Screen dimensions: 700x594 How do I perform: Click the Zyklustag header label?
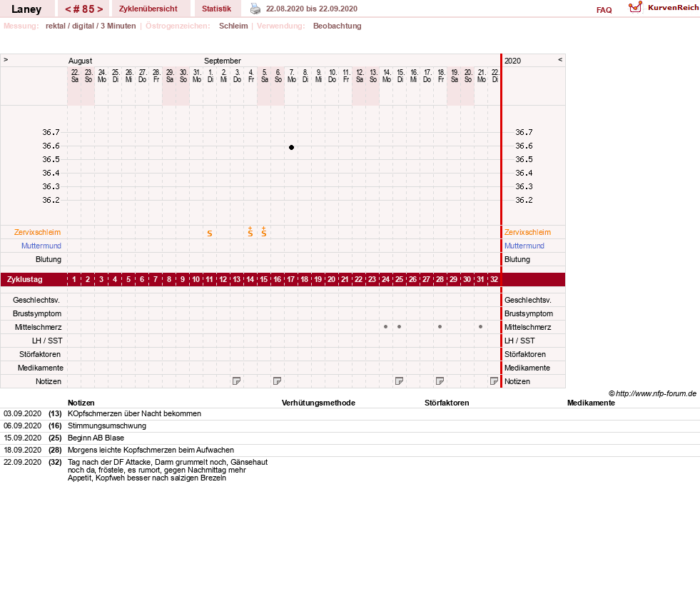(24, 279)
